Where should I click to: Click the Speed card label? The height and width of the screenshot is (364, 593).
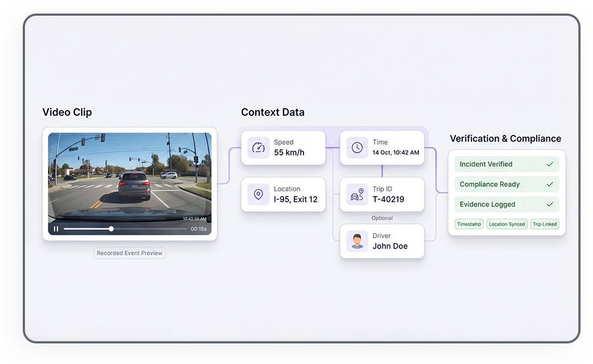283,142
